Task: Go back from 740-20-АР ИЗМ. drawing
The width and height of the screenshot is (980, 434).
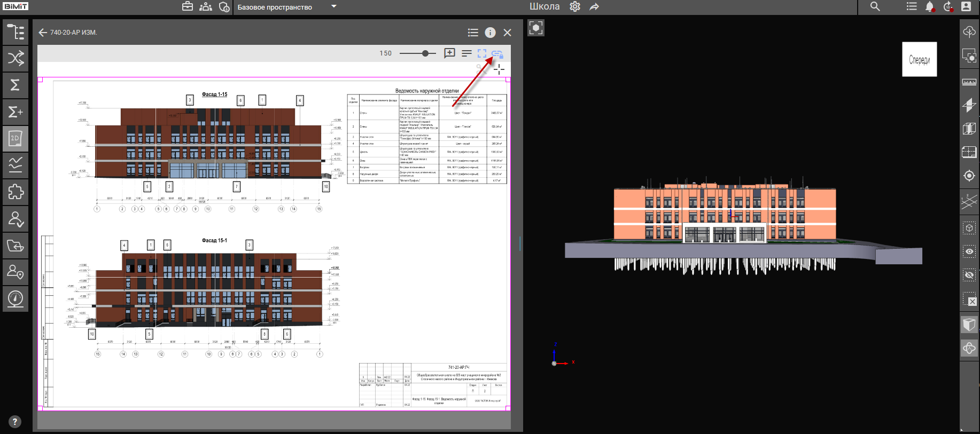Action: pyautogui.click(x=43, y=33)
